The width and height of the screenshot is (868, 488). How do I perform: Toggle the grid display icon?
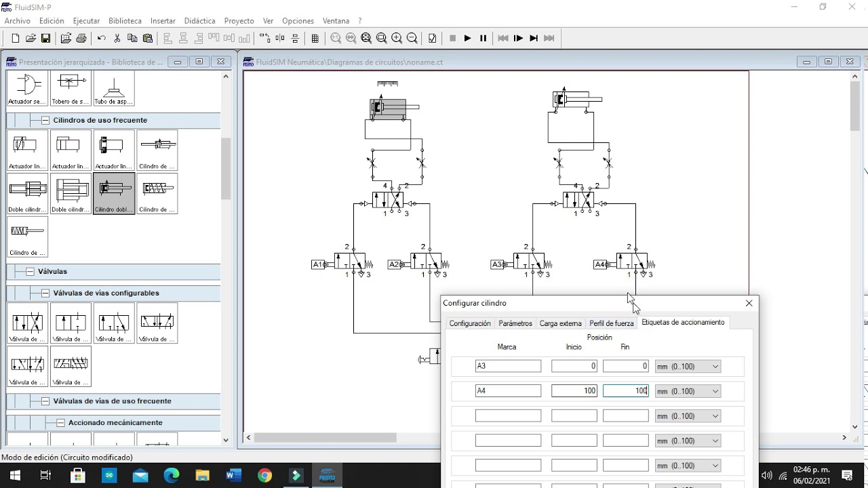coord(315,39)
